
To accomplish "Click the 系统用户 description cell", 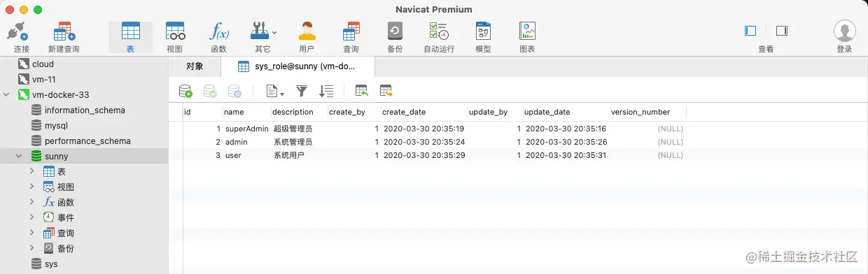I will point(300,154).
